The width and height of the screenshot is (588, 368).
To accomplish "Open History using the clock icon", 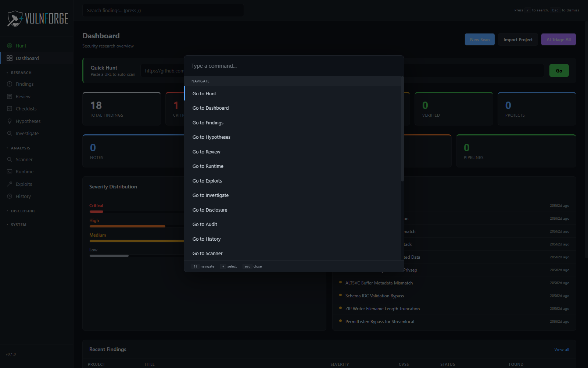I will [10, 196].
